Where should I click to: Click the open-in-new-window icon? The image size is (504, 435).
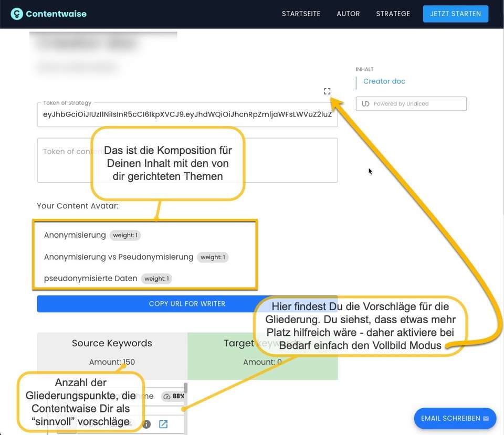(x=163, y=424)
